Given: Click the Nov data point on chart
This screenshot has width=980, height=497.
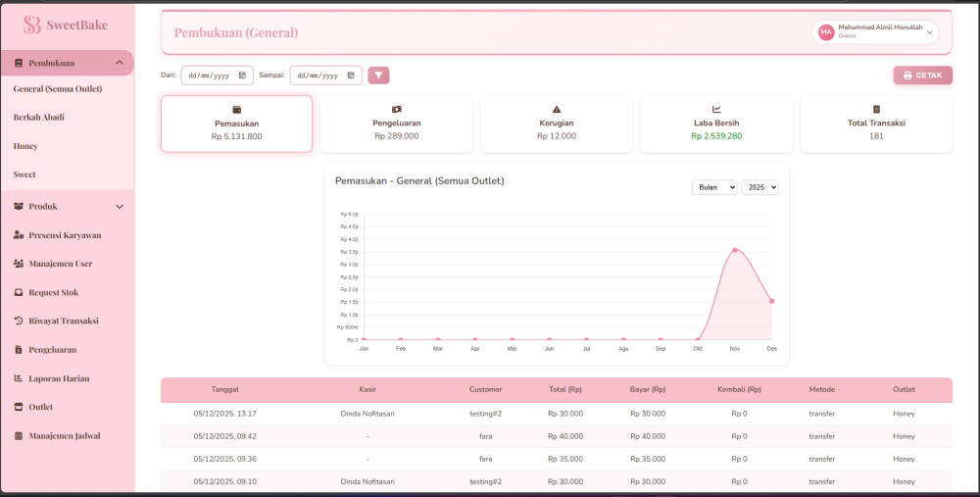Looking at the screenshot, I should click(x=734, y=250).
